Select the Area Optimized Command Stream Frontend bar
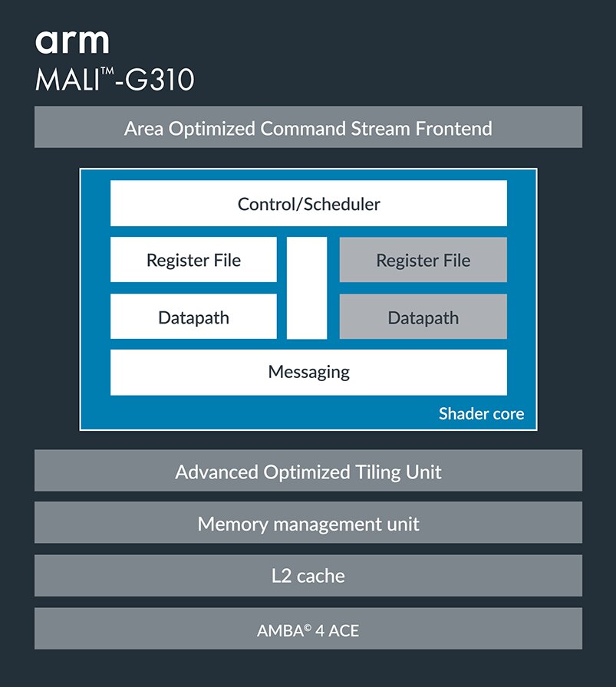Screen dimensions: 616x687 [x=308, y=128]
